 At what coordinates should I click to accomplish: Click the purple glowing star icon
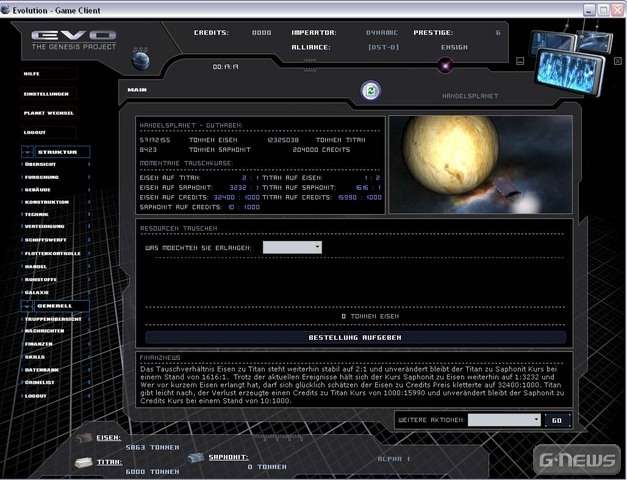pyautogui.click(x=445, y=65)
